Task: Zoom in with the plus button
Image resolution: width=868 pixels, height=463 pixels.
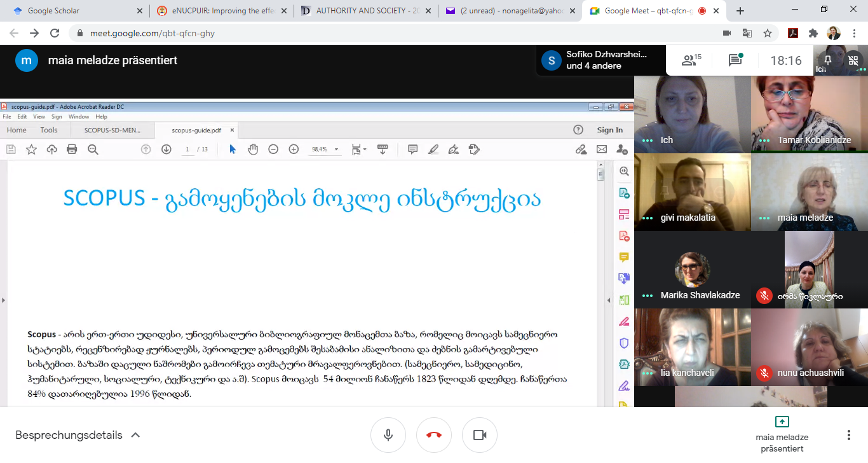Action: (294, 149)
